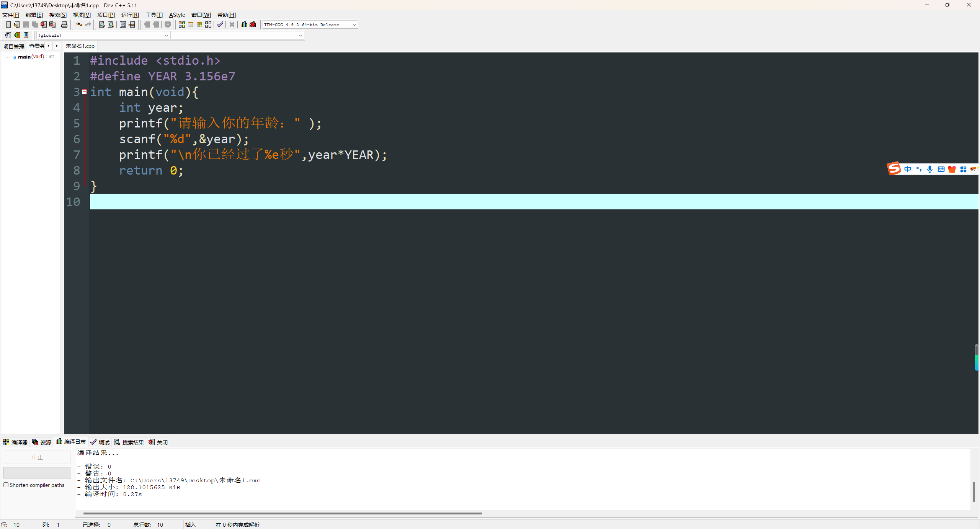Screen dimensions: 980x529
Task: Click the profile analysis bar chart icon
Action: pyautogui.click(x=243, y=24)
